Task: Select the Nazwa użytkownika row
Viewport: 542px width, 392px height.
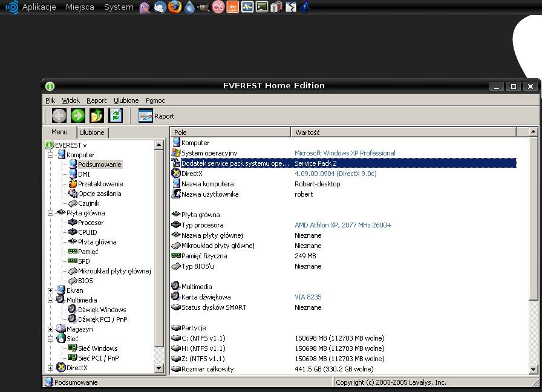Action: (x=344, y=194)
